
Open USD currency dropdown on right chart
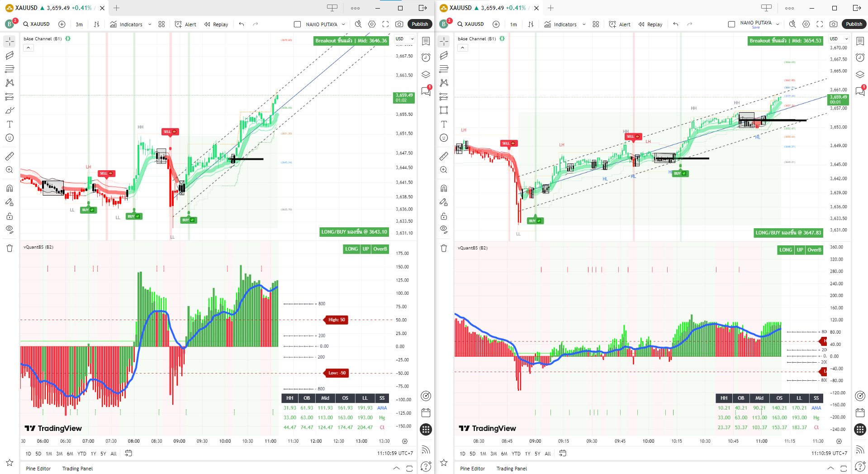coord(838,39)
